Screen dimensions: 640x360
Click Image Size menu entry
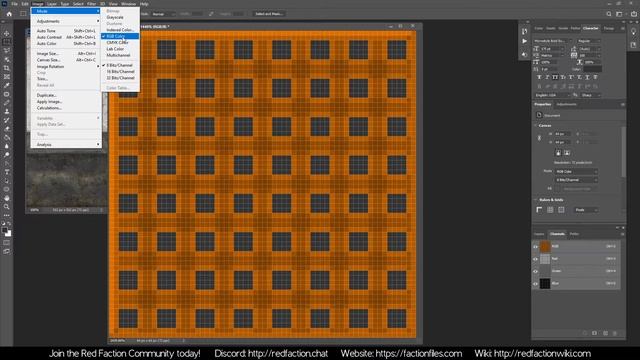[x=65, y=53]
